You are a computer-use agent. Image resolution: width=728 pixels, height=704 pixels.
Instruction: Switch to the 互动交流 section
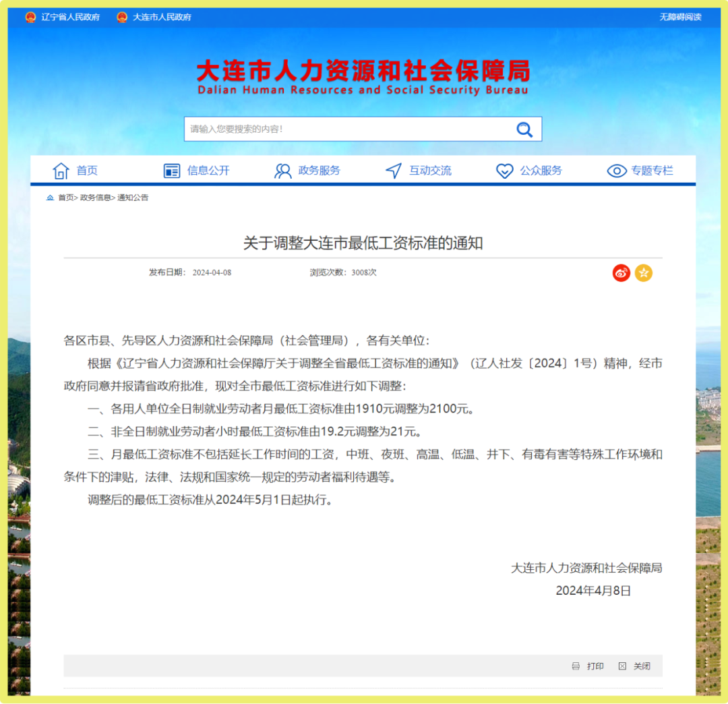(430, 171)
